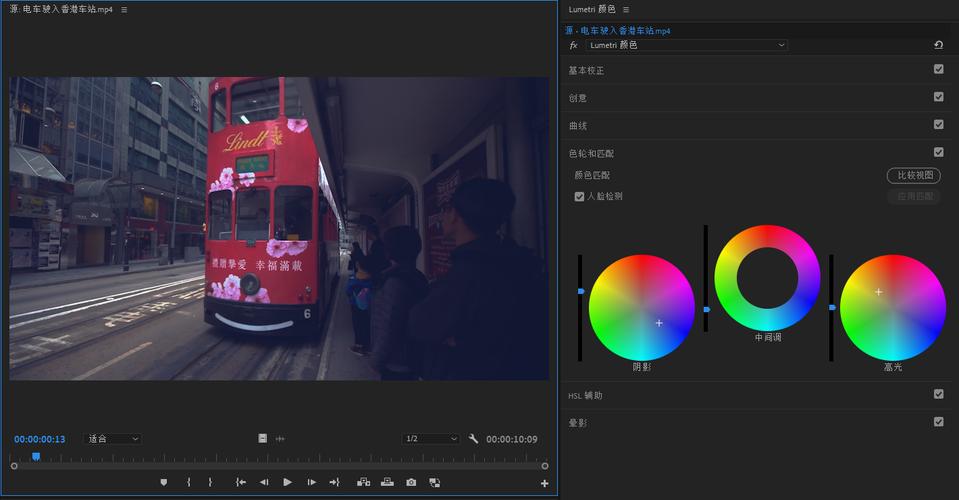959x500 pixels.
Task: Reset the Lumetri effect
Action: click(938, 45)
